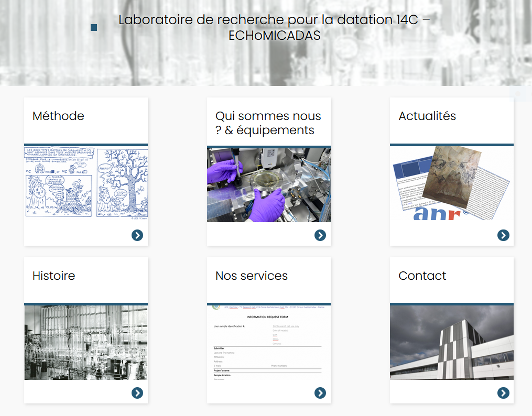Open the Histoire heading link
Screen dimensions: 532x416
point(53,276)
